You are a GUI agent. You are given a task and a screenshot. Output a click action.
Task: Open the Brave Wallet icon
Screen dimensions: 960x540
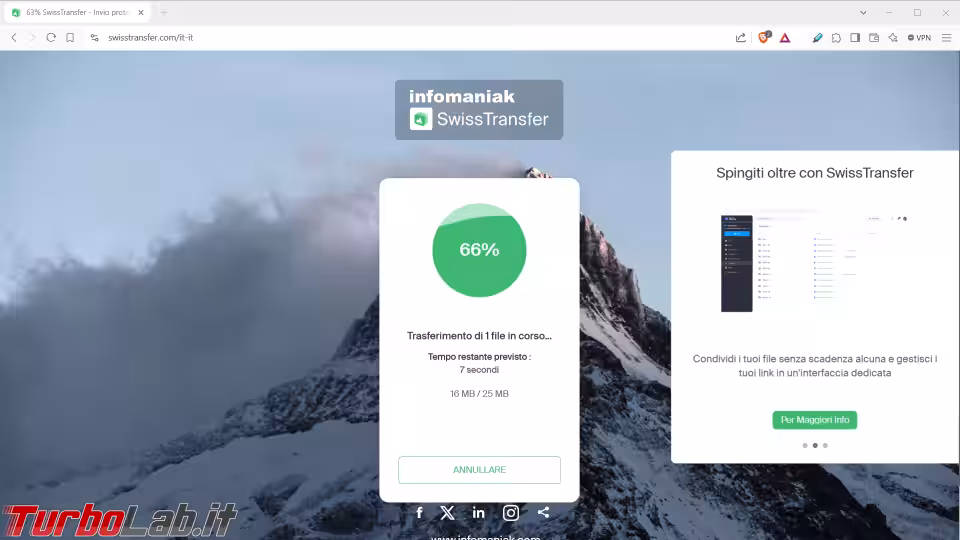pyautogui.click(x=874, y=38)
